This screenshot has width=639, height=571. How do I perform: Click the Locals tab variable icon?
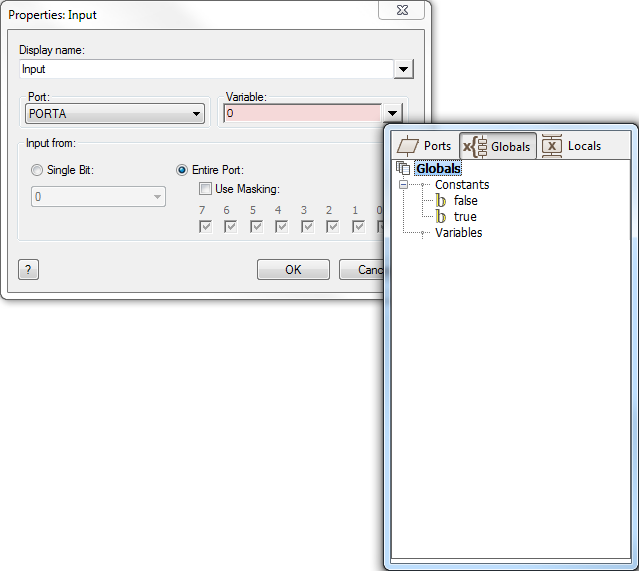pos(552,146)
